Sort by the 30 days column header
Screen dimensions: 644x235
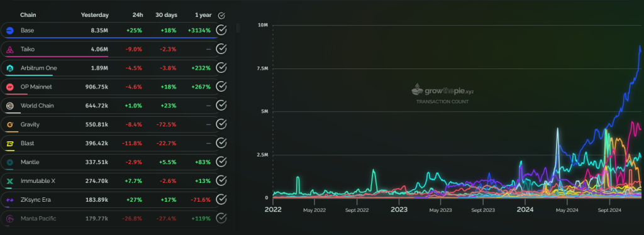pyautogui.click(x=166, y=15)
